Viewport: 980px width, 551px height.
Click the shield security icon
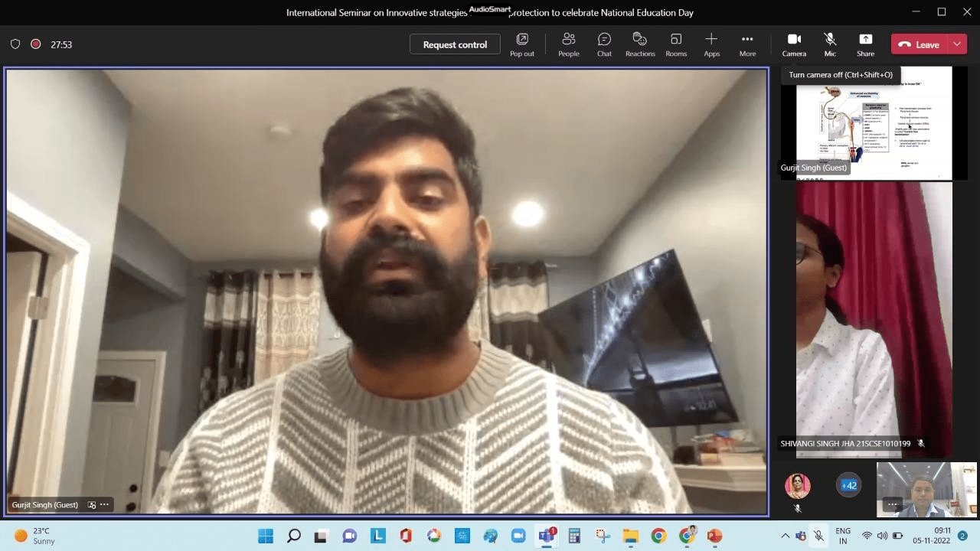pos(15,44)
